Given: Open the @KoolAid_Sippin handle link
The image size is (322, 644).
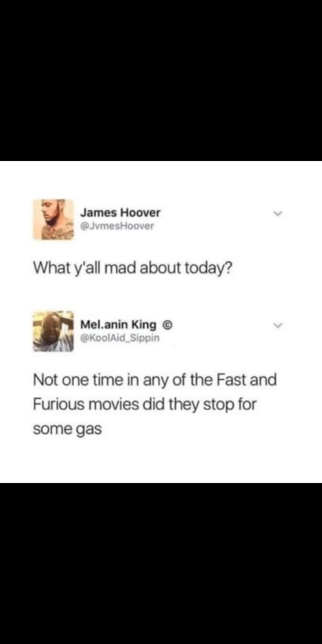Looking at the screenshot, I should tap(119, 338).
